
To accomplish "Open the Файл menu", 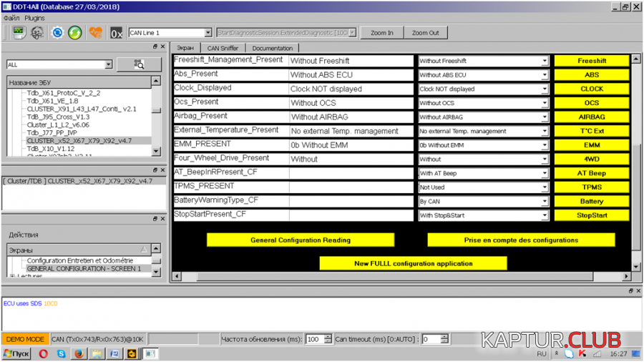I will (x=11, y=18).
